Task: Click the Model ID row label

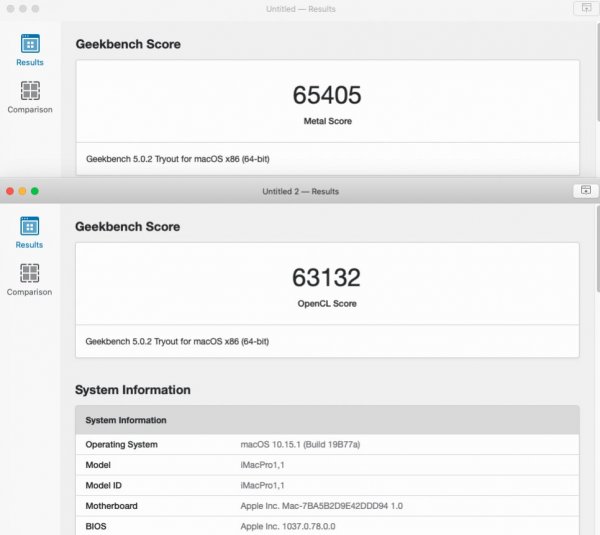Action: [104, 485]
